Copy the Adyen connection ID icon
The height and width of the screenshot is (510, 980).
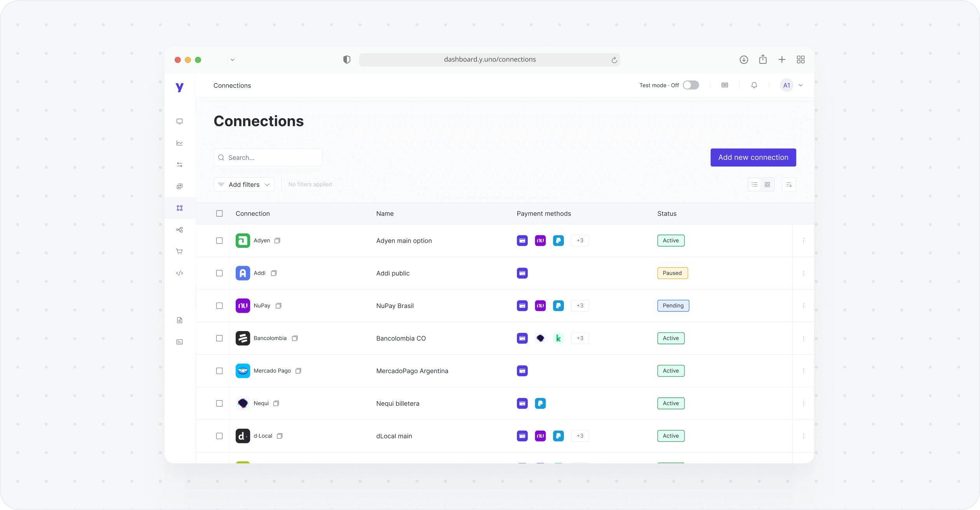[x=277, y=241]
